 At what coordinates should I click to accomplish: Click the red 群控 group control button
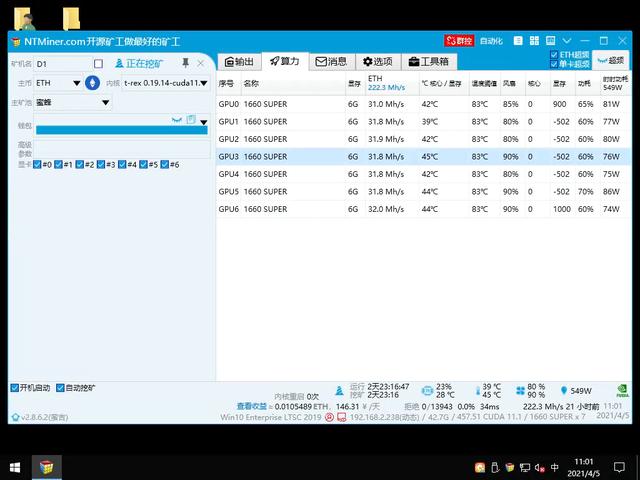point(459,41)
